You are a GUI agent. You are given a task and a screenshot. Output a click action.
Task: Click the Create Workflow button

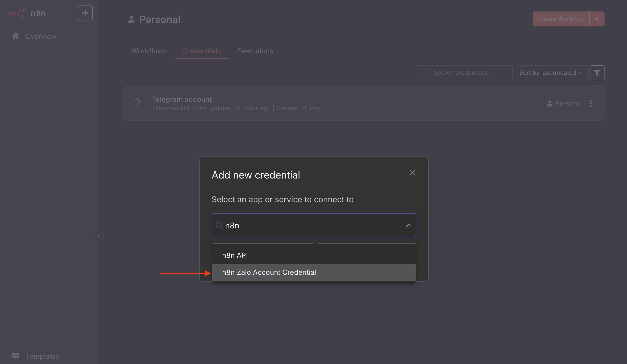561,19
